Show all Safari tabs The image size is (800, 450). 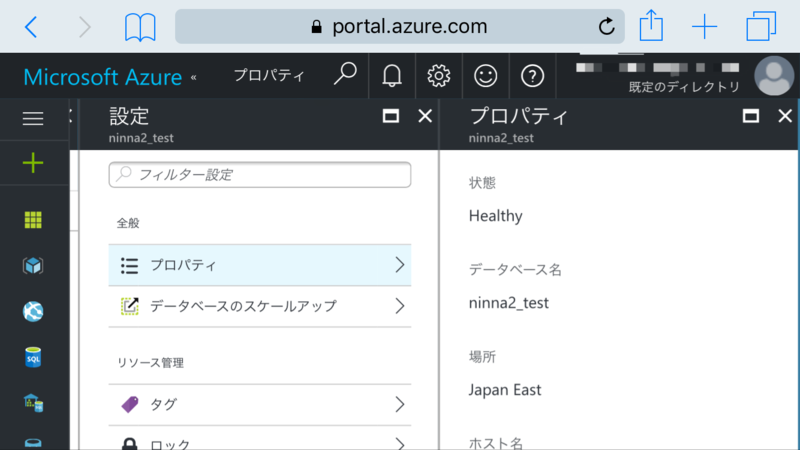click(x=761, y=26)
